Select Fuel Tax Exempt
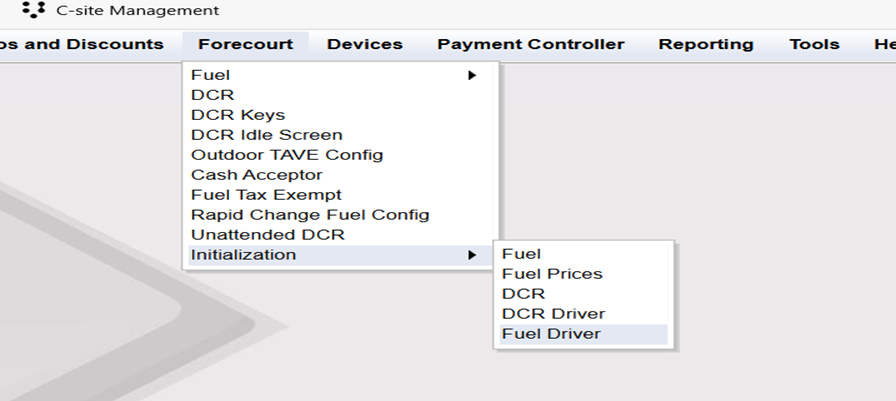This screenshot has width=896, height=401. 266,195
